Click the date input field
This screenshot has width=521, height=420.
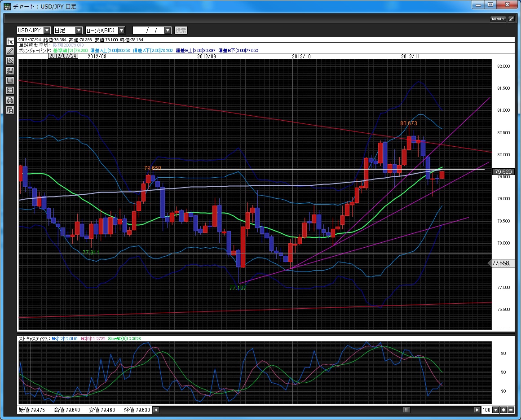149,31
